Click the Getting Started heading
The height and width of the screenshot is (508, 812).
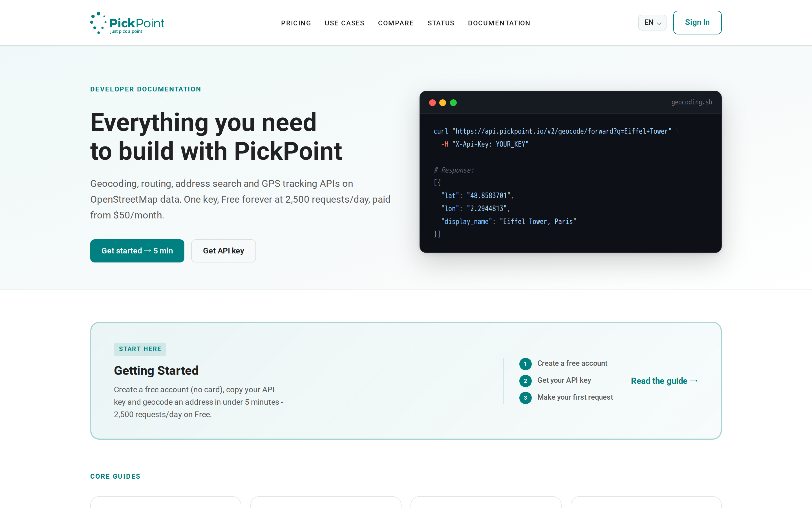(x=156, y=371)
